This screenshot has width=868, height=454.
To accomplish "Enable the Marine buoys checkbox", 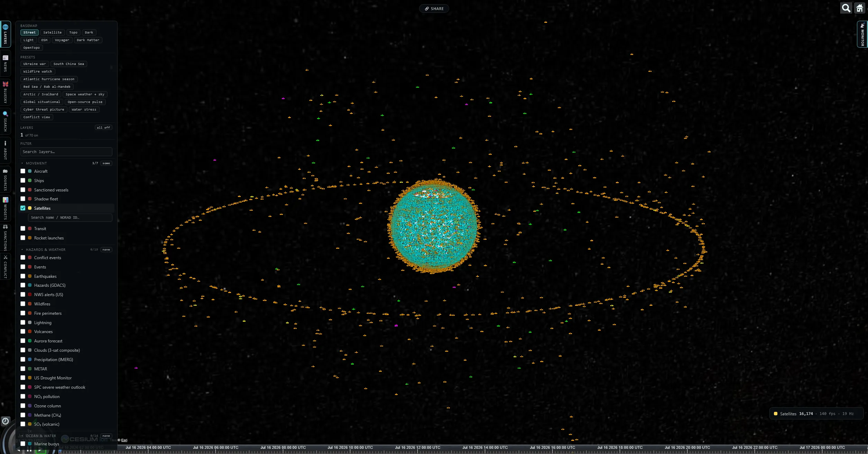I will pos(23,444).
